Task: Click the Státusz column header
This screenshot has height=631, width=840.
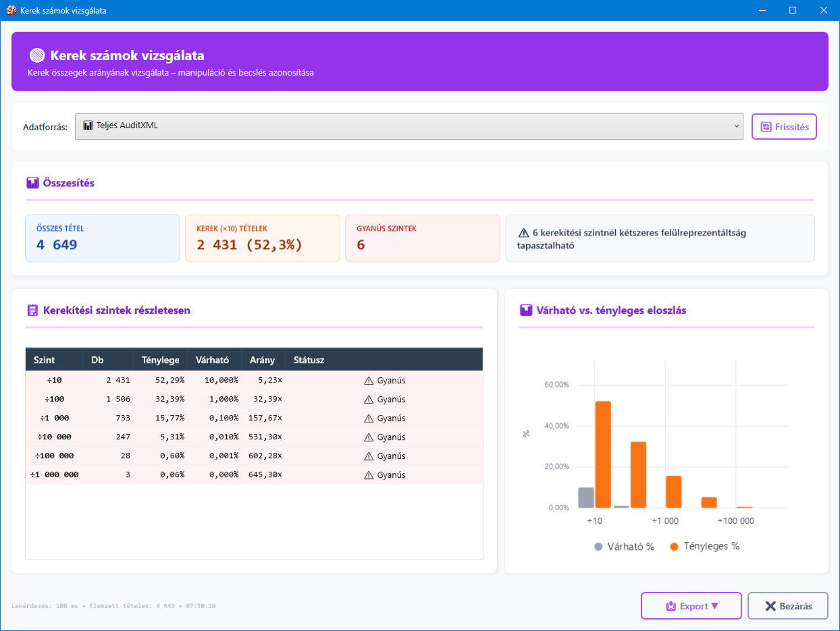Action: click(x=309, y=360)
